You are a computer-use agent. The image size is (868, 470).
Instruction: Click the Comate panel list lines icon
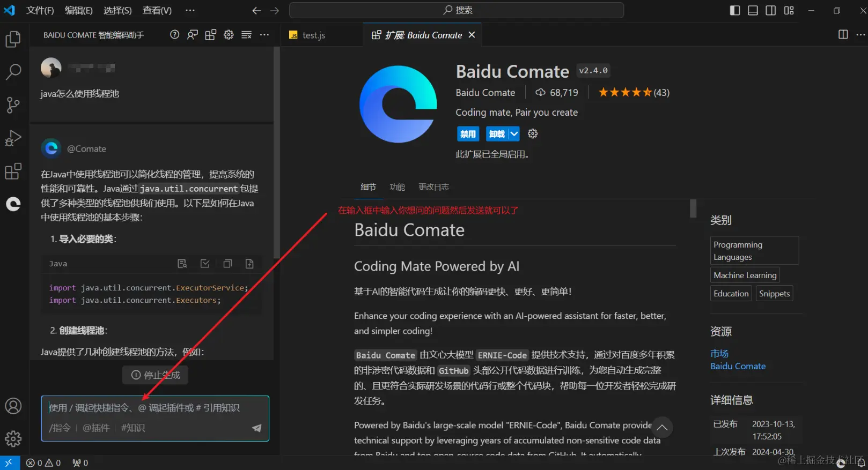(x=246, y=35)
